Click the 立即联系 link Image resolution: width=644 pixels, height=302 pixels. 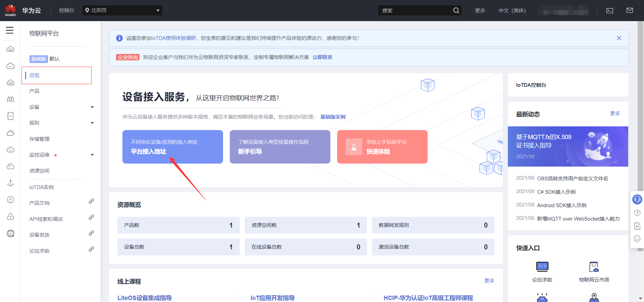coord(322,57)
